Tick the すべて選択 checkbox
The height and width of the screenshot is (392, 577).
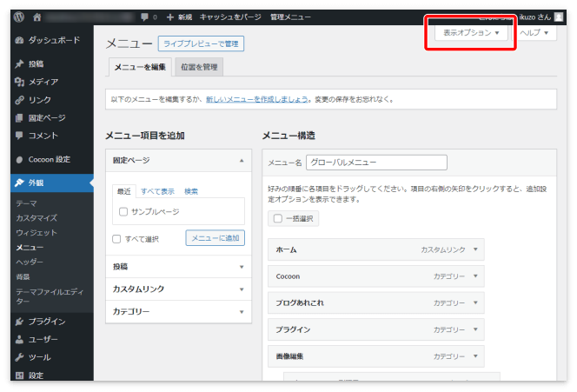click(x=116, y=239)
